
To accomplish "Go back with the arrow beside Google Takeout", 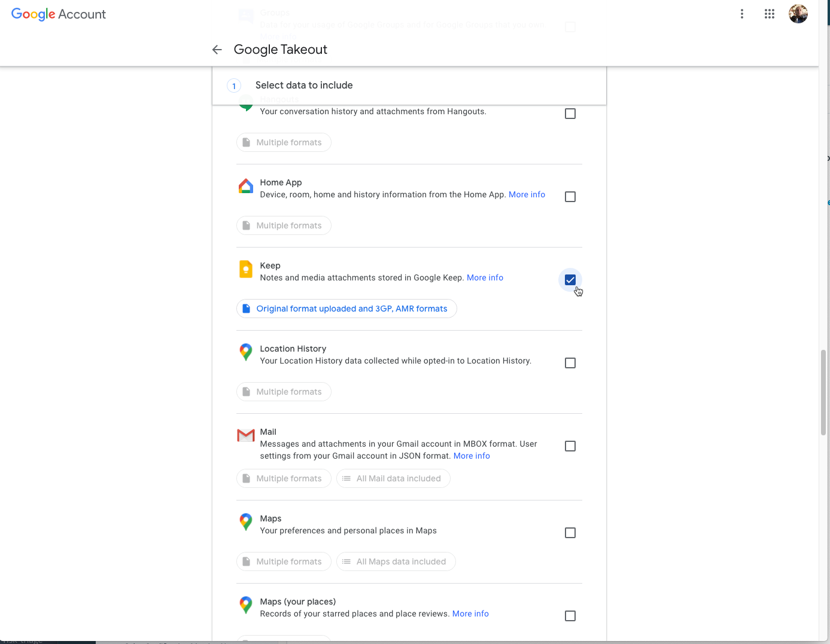I will (x=217, y=50).
